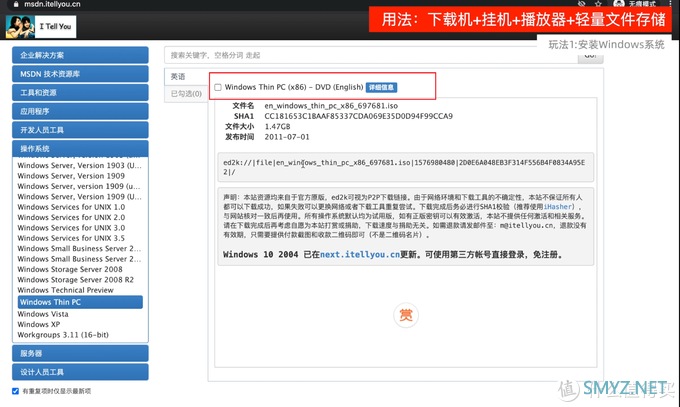The width and height of the screenshot is (680, 407).
Task: Check the Windows Thin PC (x86) DVD checkbox
Action: tap(218, 87)
